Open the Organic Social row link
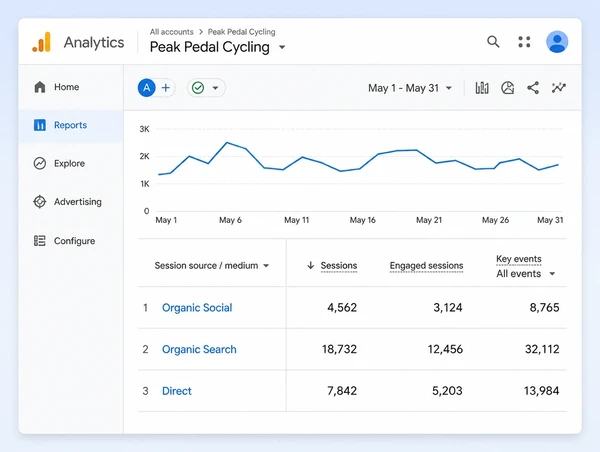Screen dimensions: 600x452 point(197,308)
